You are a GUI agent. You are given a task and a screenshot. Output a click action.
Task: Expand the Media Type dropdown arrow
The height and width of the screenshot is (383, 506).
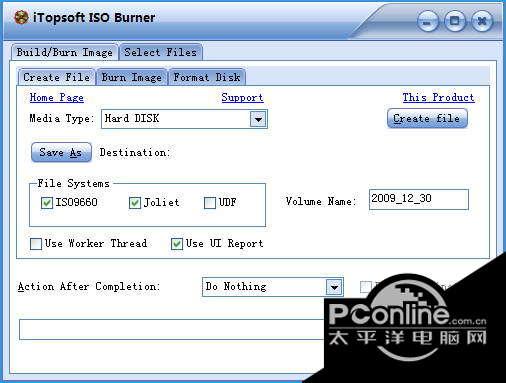coord(258,119)
